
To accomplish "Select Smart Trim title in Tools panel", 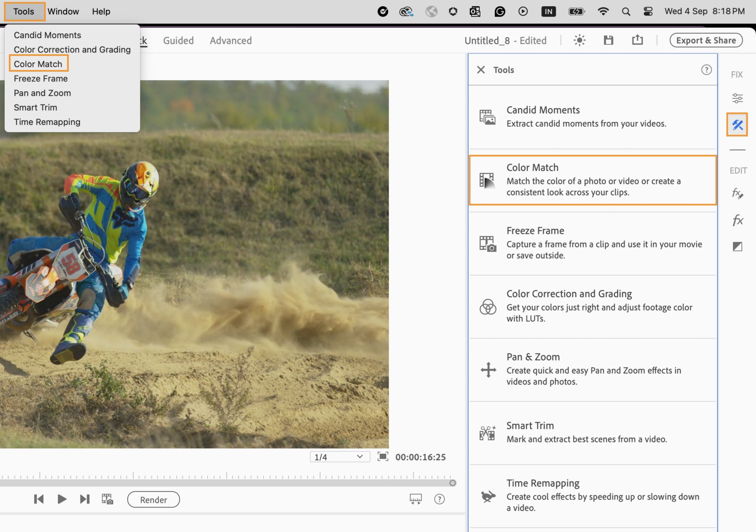I will (x=530, y=425).
